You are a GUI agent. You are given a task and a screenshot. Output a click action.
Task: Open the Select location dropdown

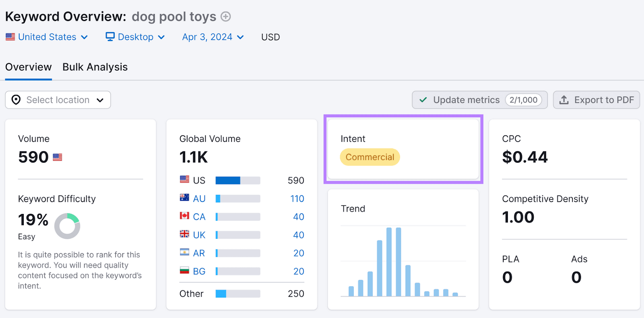(58, 100)
